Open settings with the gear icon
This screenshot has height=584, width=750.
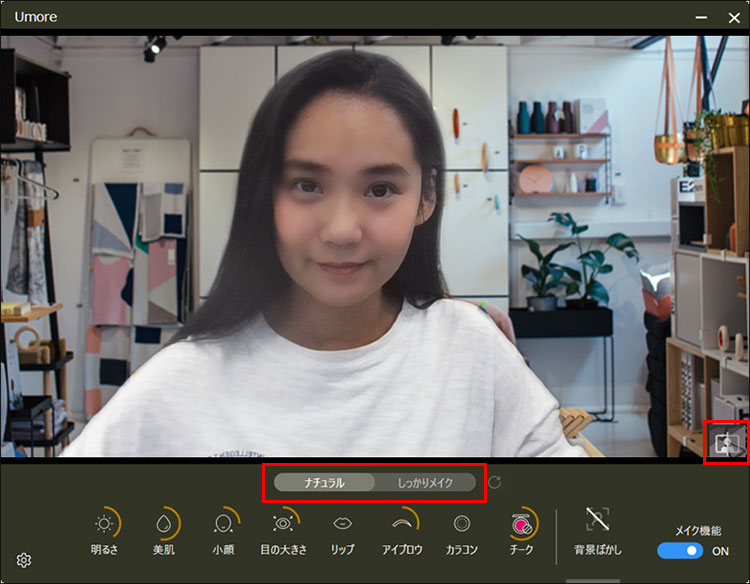[24, 560]
